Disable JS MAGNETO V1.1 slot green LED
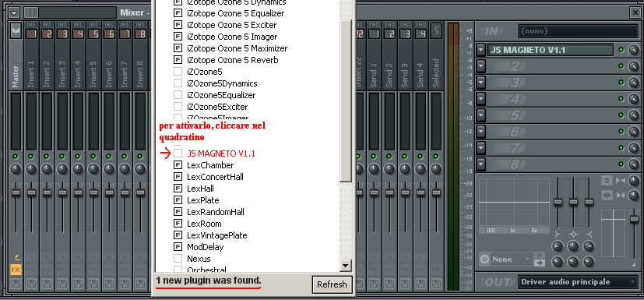 [x=621, y=50]
